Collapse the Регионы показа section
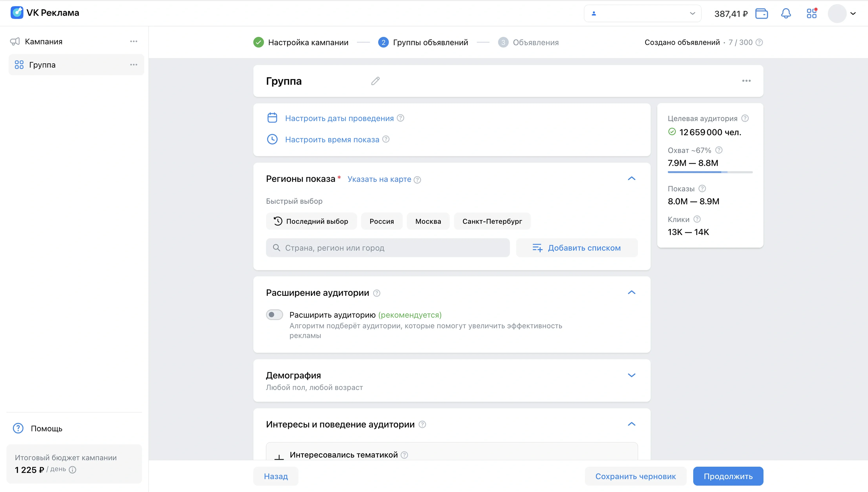Image resolution: width=868 pixels, height=492 pixels. (631, 178)
